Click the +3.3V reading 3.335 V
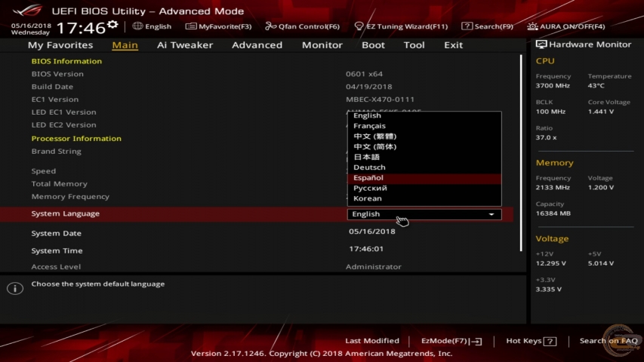Viewport: 644px width, 362px height. [548, 289]
